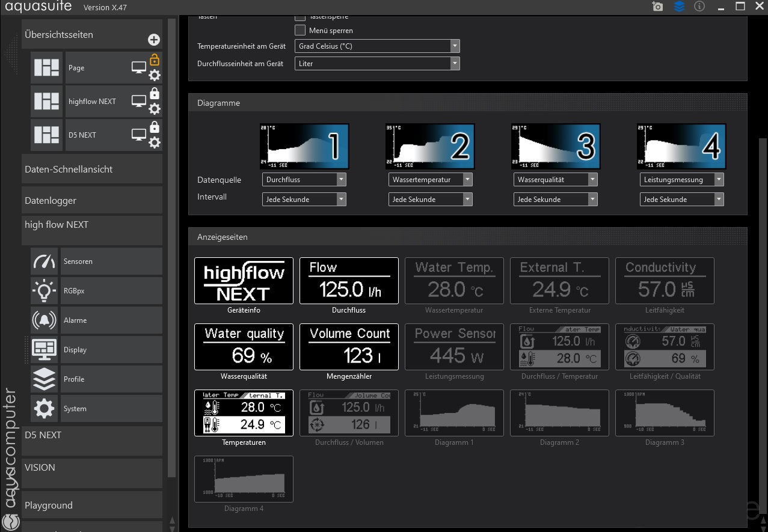Screen dimensions: 768x532
Task: Click the Profile stack icon
Action: point(44,379)
